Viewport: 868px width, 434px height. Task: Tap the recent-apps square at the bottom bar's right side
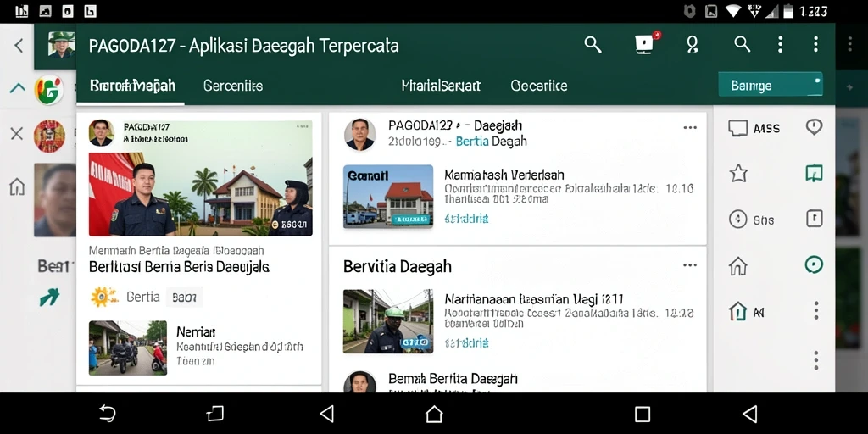pos(643,414)
